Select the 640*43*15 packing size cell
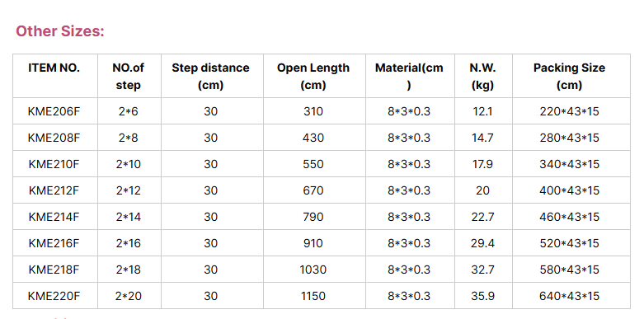Image resolution: width=644 pixels, height=319 pixels. (x=569, y=296)
